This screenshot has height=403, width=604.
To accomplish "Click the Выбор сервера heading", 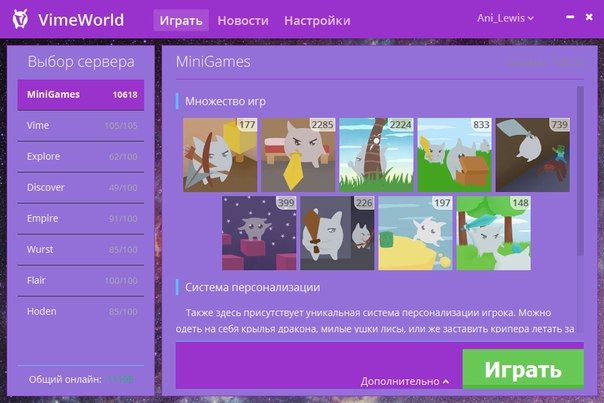I will 81,62.
